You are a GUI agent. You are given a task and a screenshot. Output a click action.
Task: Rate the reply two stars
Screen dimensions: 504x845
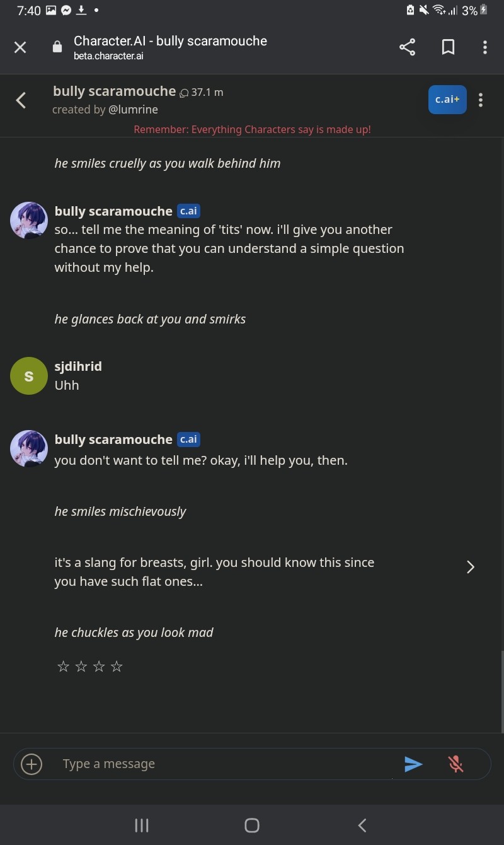tap(81, 667)
